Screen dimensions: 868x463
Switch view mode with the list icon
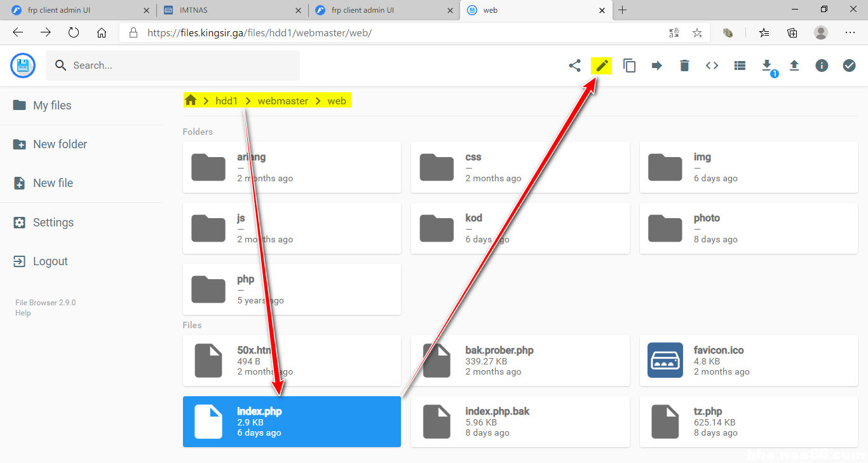[740, 66]
